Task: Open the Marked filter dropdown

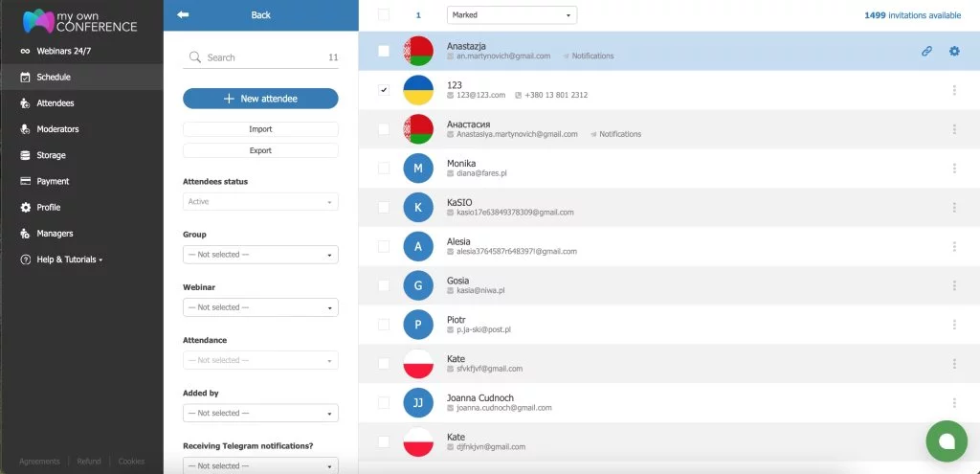Action: tap(512, 15)
